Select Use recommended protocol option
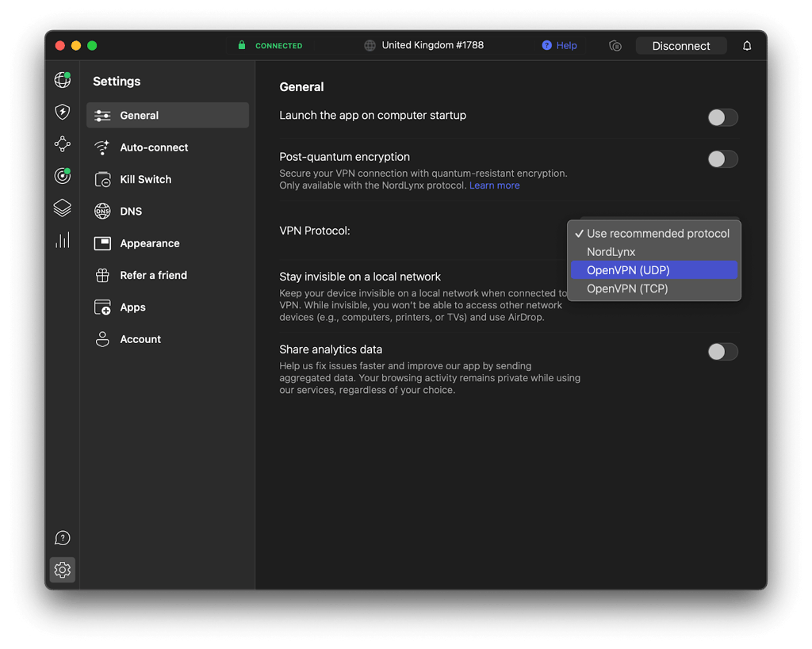 654,234
